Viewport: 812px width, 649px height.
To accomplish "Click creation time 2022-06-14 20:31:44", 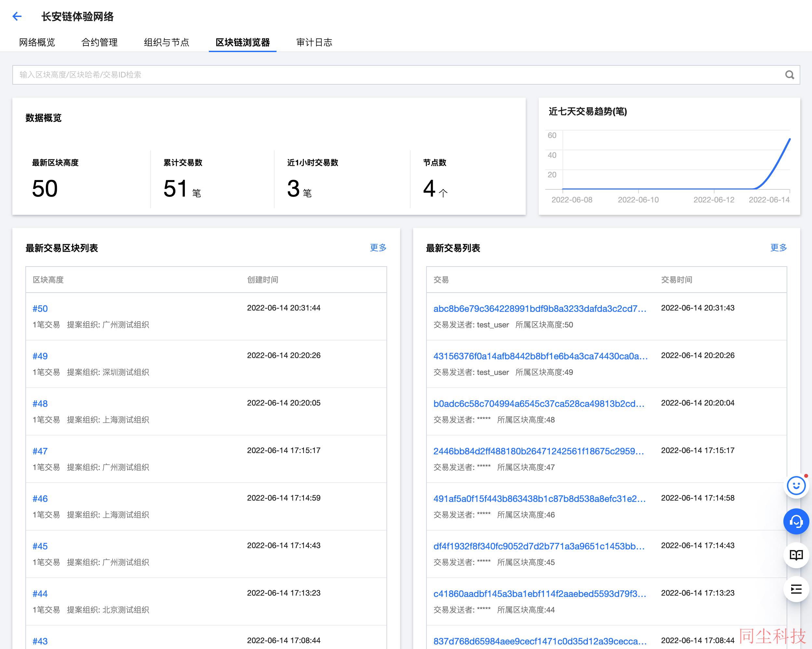I will 284,308.
